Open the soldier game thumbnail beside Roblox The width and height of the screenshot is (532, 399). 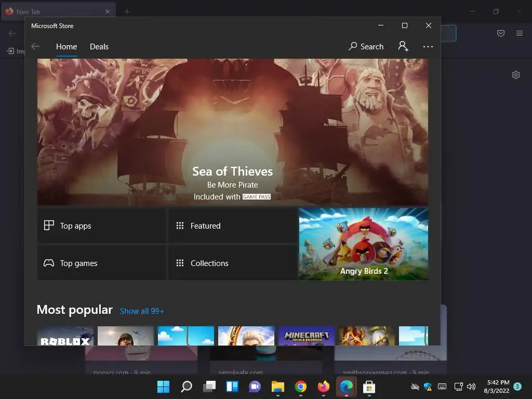coord(126,336)
